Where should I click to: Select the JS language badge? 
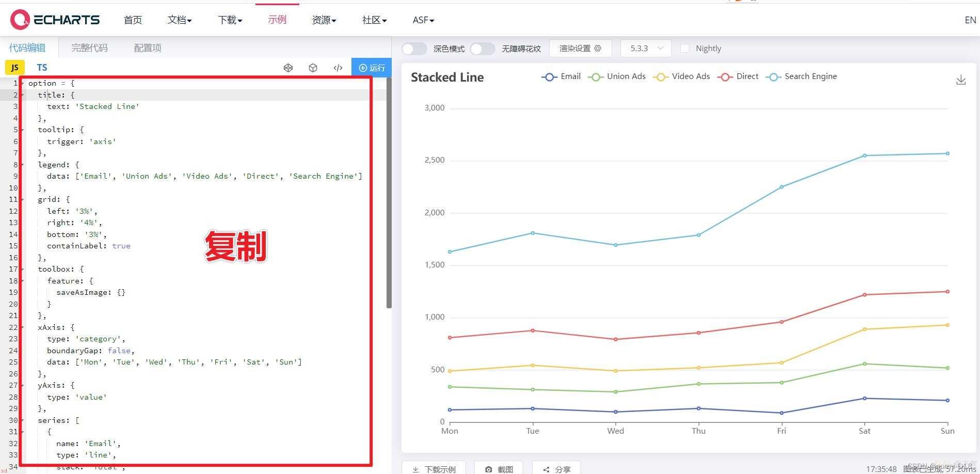tap(14, 68)
